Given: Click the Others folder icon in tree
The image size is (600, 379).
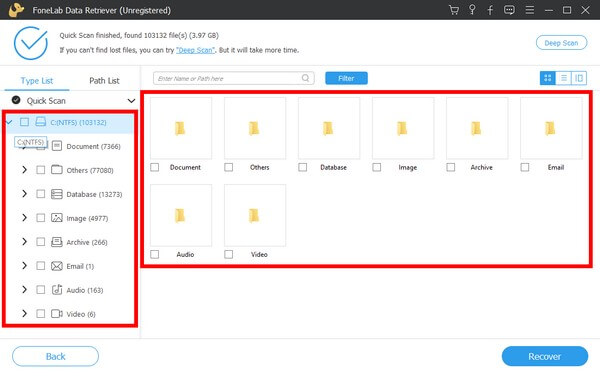Looking at the screenshot, I should pyautogui.click(x=57, y=170).
